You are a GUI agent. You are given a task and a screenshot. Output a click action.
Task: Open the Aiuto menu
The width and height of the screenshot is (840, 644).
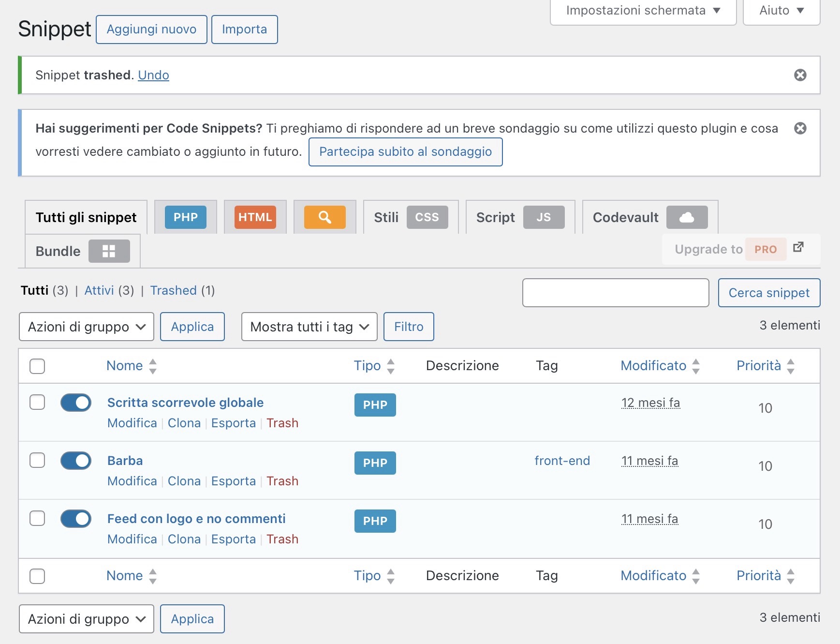[780, 10]
